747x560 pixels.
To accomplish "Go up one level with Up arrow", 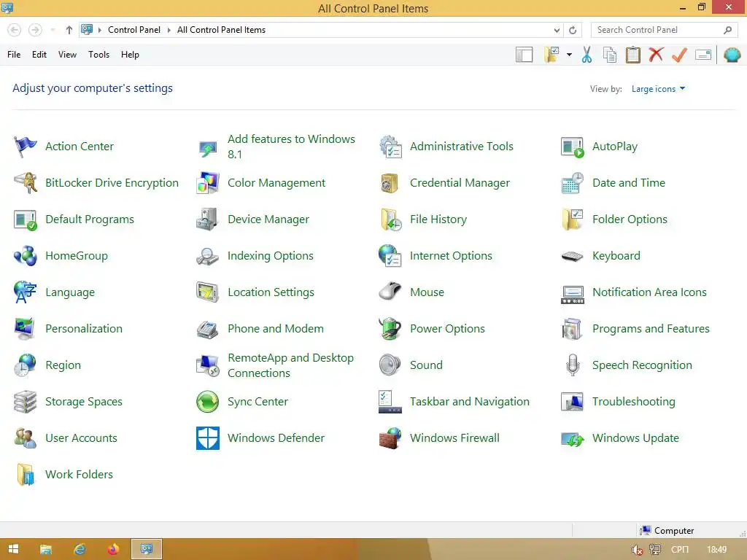I will tap(69, 30).
